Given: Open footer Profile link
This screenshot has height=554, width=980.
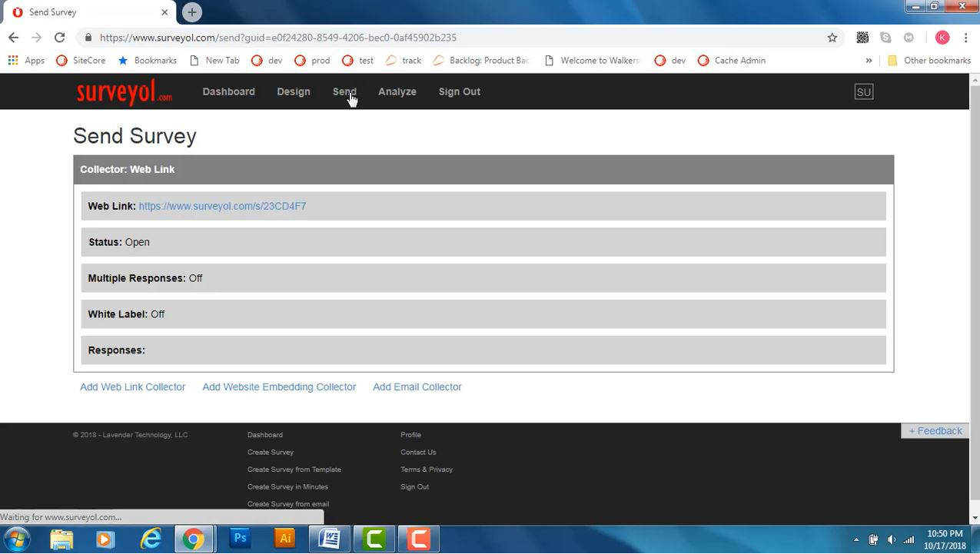Looking at the screenshot, I should (x=410, y=435).
